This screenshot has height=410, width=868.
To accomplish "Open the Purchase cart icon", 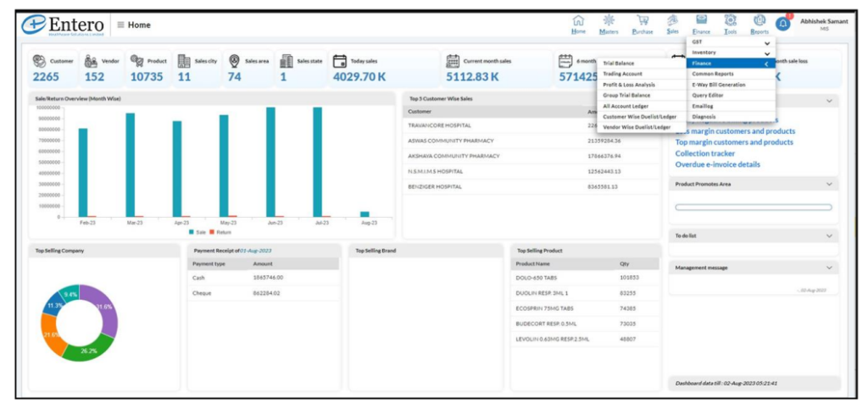I will tap(643, 21).
